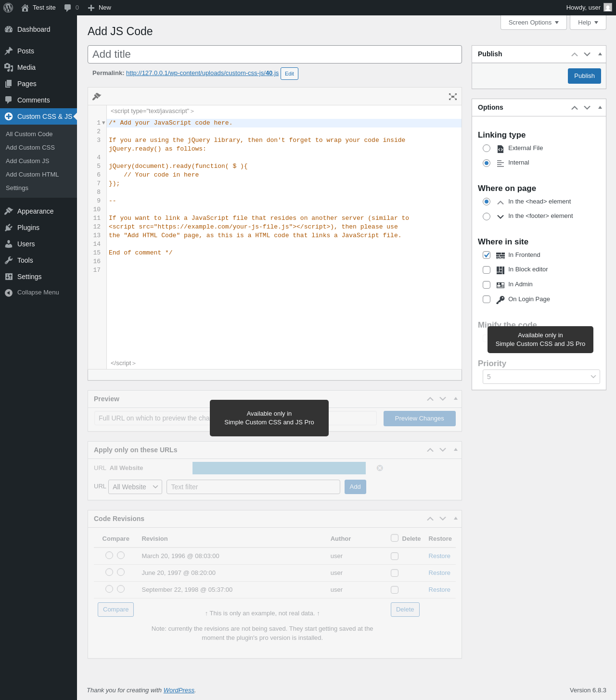This screenshot has width=616, height=700.
Task: Move Apply only on these URLs panel up
Action: [x=430, y=450]
